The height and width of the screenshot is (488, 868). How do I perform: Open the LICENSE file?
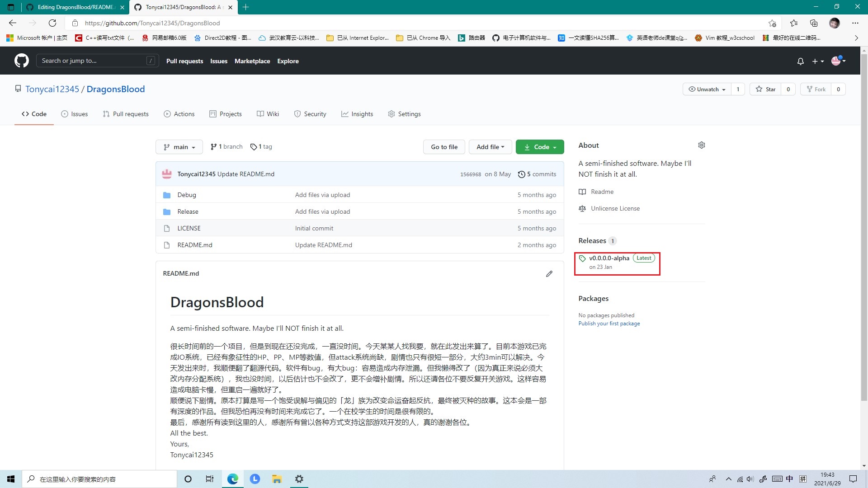[x=189, y=228]
